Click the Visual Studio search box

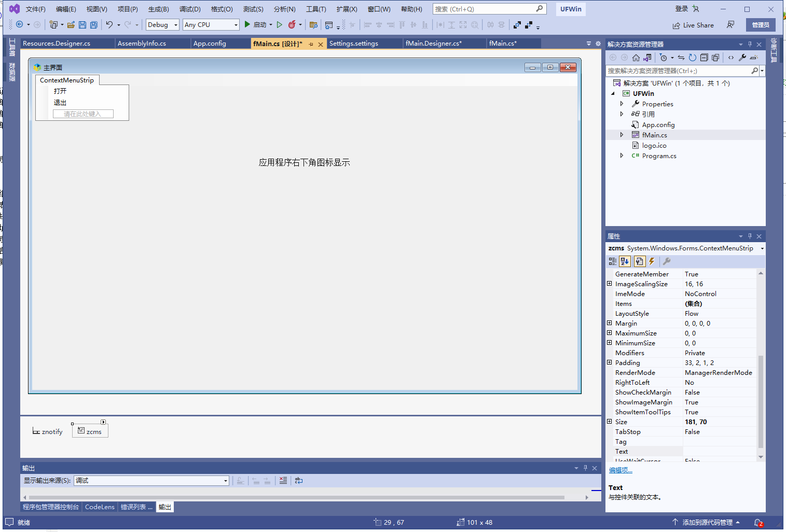(x=489, y=9)
